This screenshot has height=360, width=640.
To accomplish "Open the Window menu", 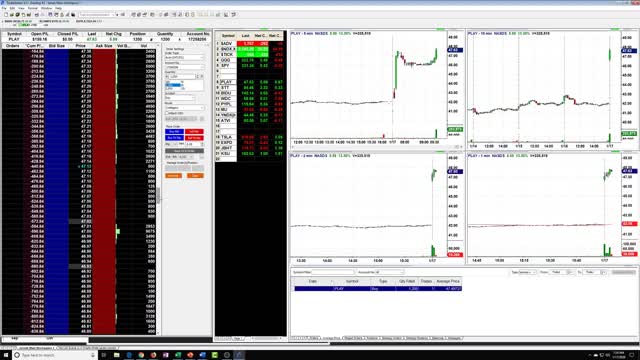I will 47,8.
